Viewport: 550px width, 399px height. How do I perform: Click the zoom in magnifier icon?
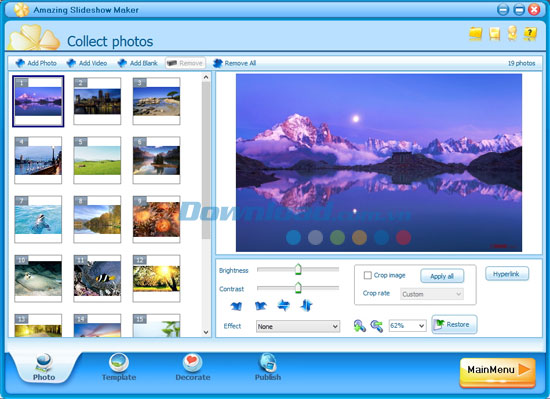360,326
